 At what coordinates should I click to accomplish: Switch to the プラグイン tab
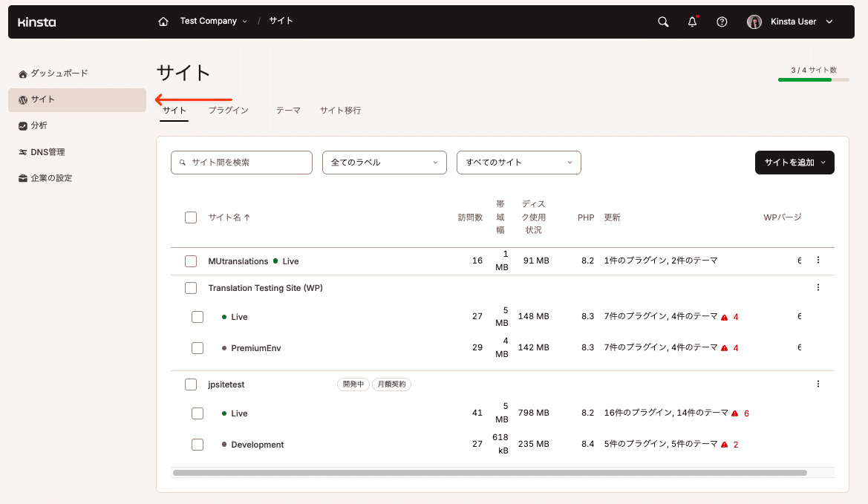228,110
